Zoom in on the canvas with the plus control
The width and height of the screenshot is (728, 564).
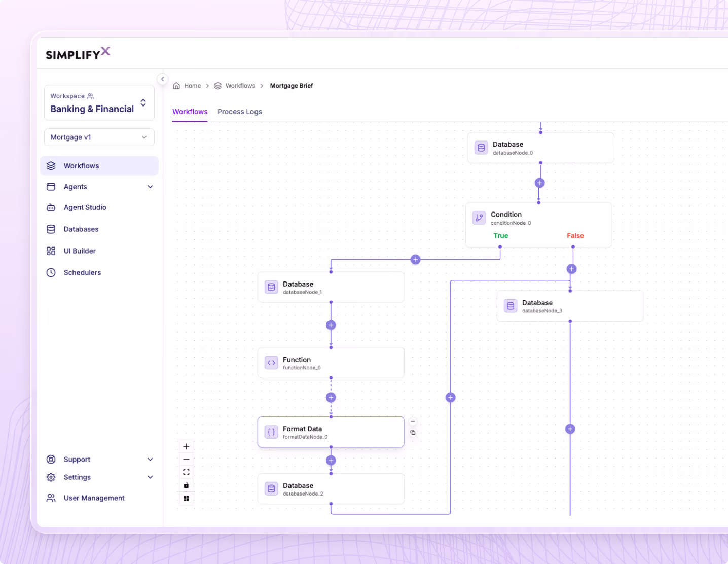click(x=186, y=446)
